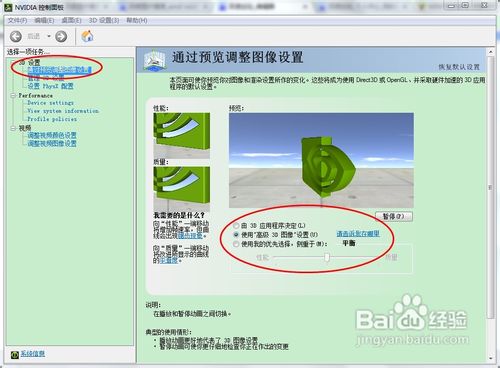The height and width of the screenshot is (368, 500).
Task: Open the 系统信息 link
Action: pos(33,354)
